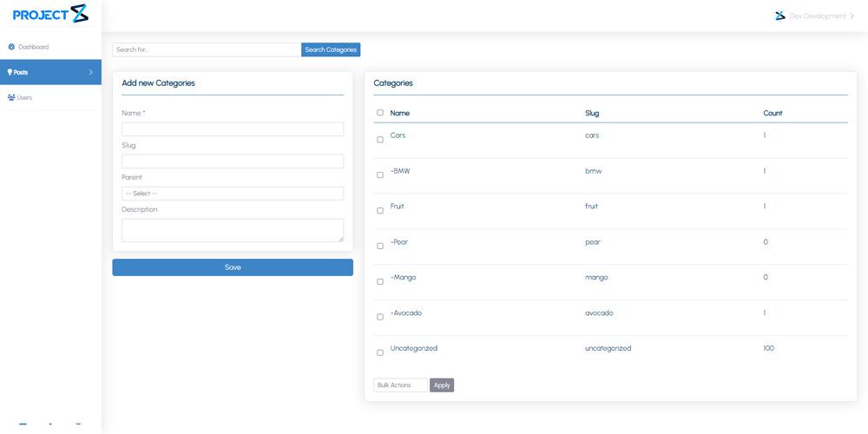Click the Project Z logo

(x=50, y=14)
